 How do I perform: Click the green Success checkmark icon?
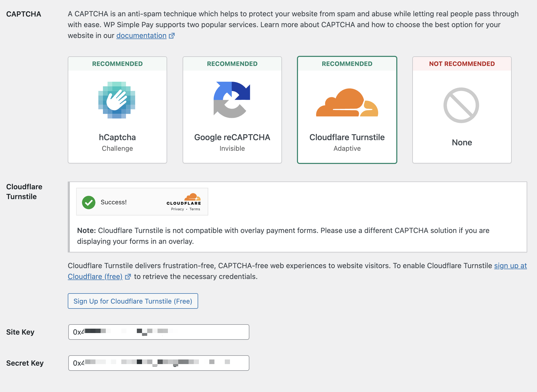coord(89,202)
